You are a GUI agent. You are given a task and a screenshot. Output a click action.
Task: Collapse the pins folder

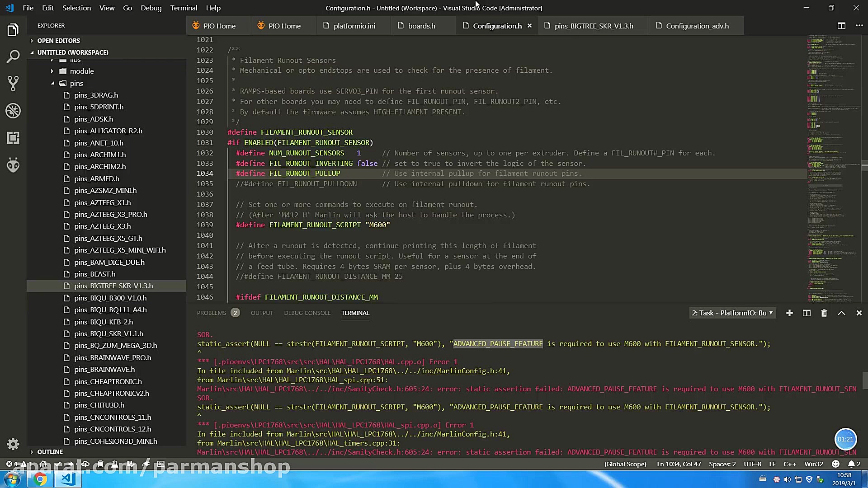point(76,83)
